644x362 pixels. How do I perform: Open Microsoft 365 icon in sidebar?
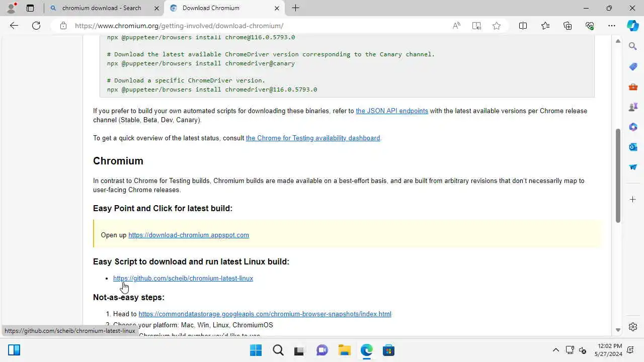tap(633, 127)
